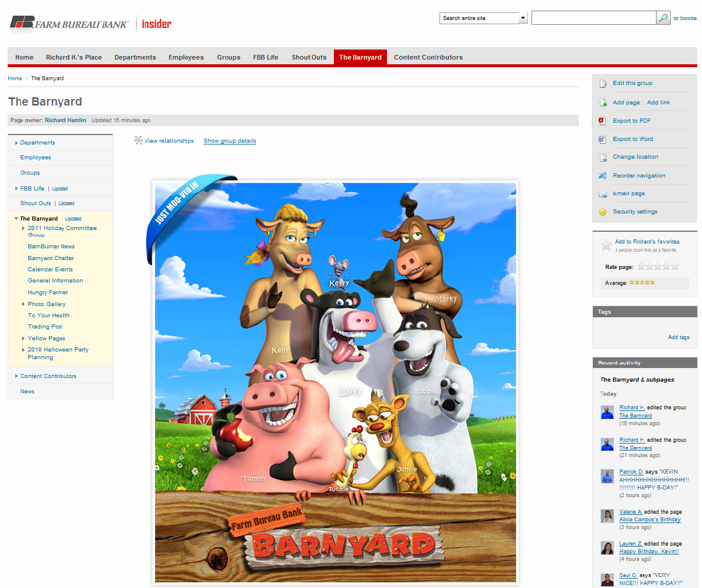Switch to the Groups navigation tab

(229, 57)
